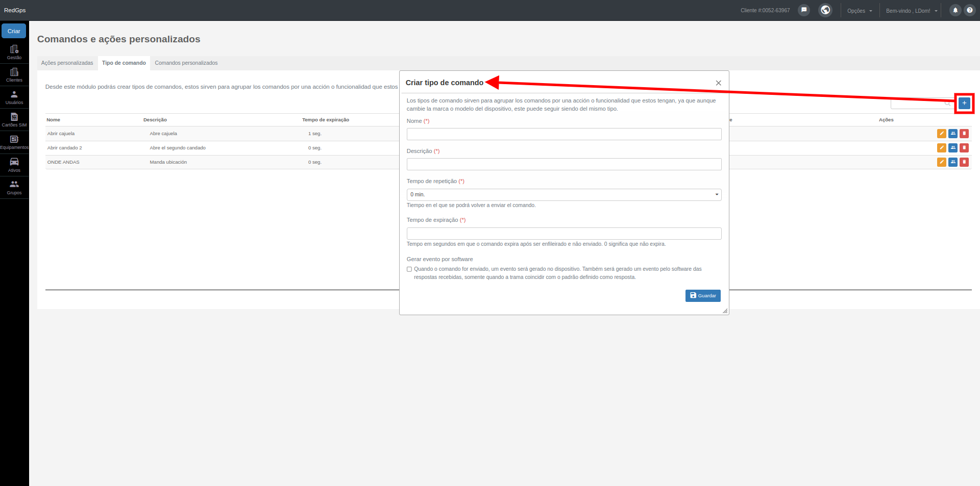The width and height of the screenshot is (980, 486).
Task: Open the notifications bell
Action: pos(955,10)
